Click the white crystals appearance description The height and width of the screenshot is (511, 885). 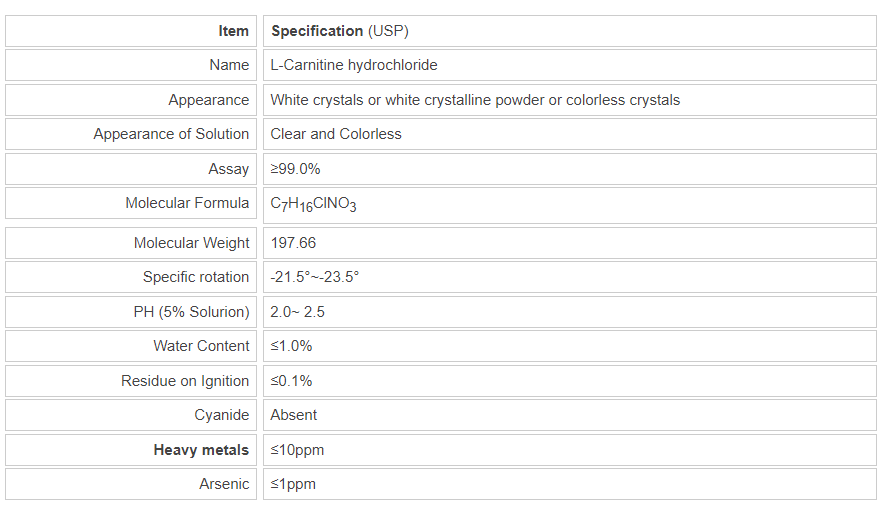pos(475,100)
